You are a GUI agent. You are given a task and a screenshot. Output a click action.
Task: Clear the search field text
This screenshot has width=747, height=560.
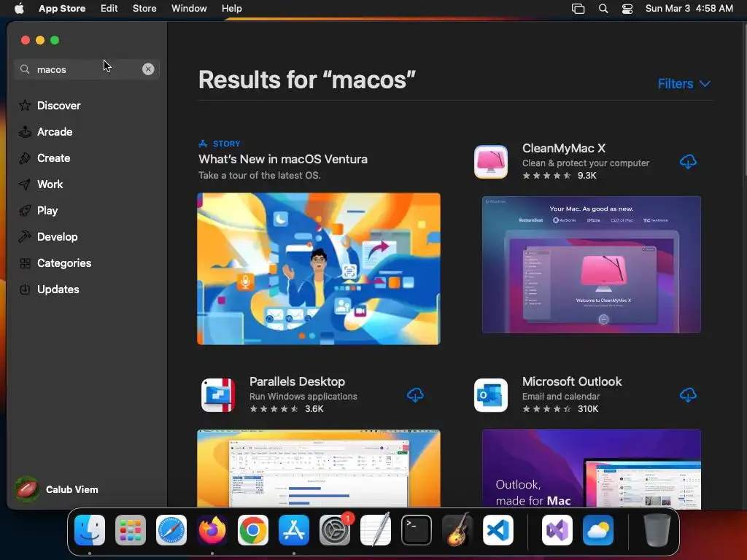[x=148, y=69]
